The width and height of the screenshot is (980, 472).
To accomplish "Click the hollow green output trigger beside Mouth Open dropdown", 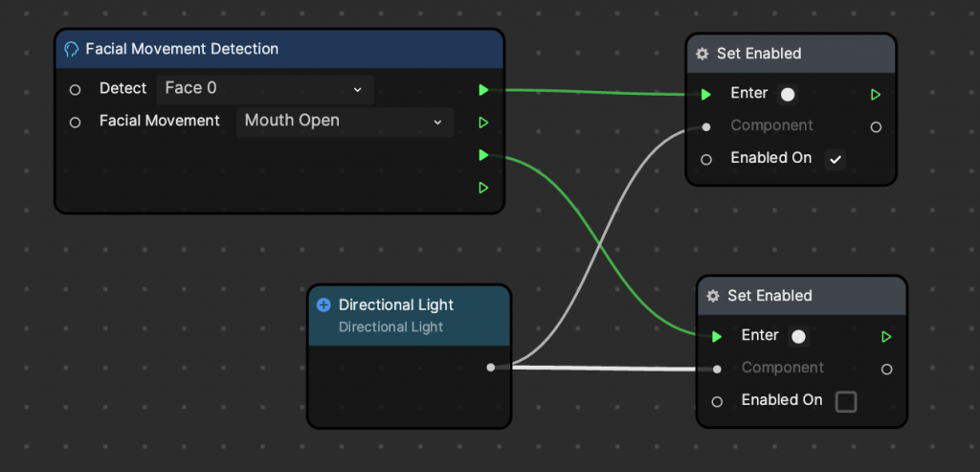I will pyautogui.click(x=483, y=123).
